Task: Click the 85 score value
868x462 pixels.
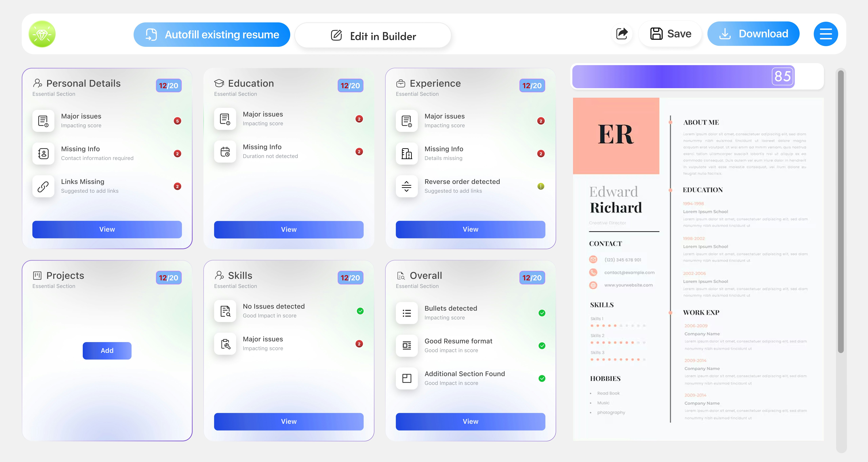Action: (782, 76)
